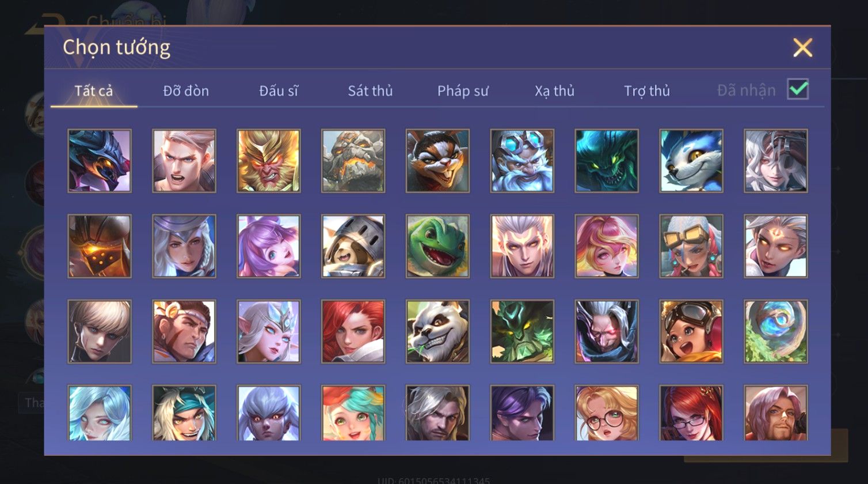Viewport: 868px width, 484px height.
Task: Filter heroes by Xạ thủ tab
Action: coord(554,91)
